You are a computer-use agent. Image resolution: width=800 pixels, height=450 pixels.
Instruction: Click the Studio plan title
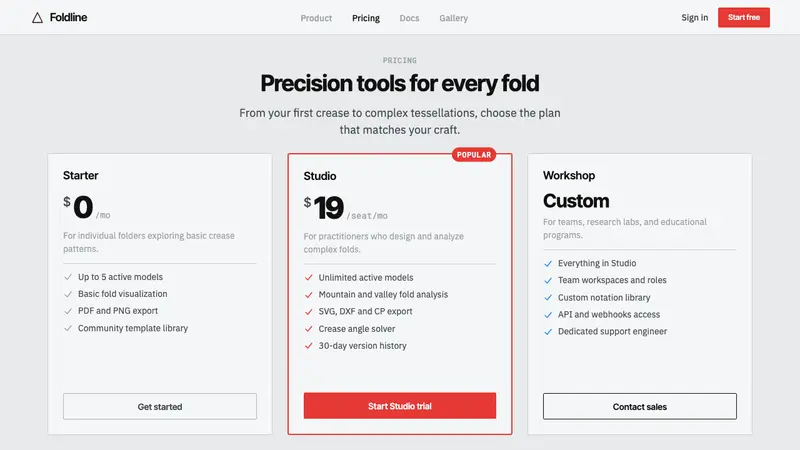[x=320, y=176]
